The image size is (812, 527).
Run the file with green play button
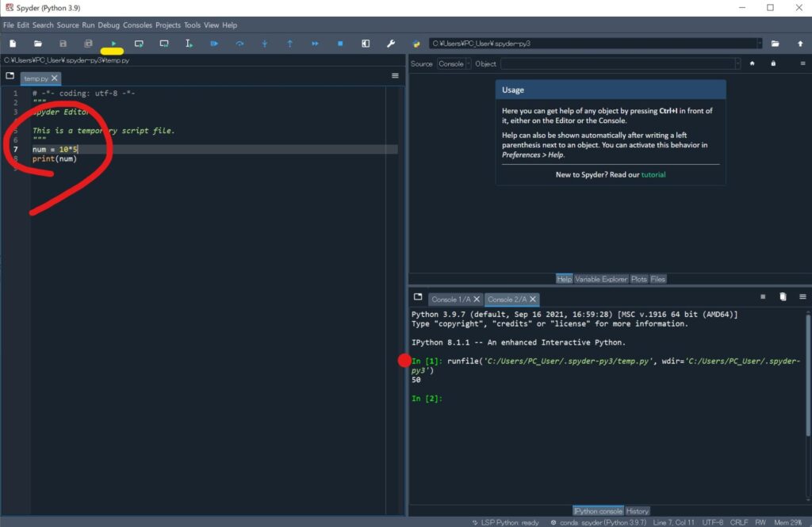pyautogui.click(x=113, y=44)
